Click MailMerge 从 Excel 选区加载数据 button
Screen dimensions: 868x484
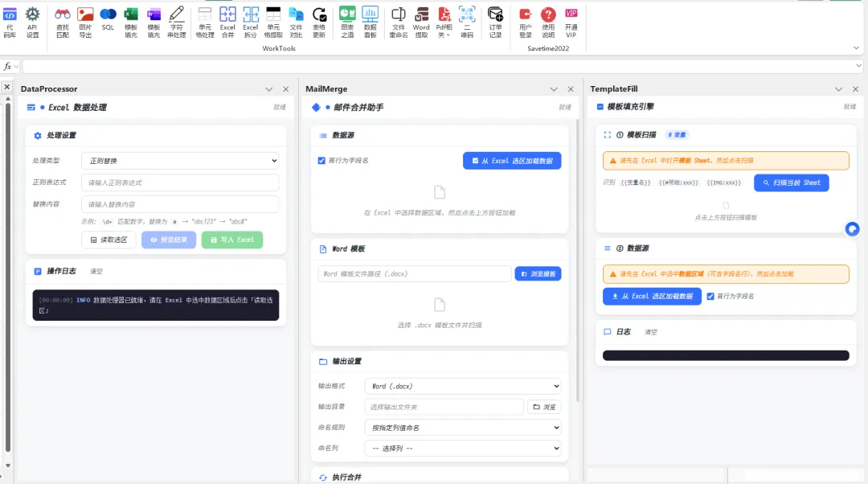pyautogui.click(x=512, y=161)
